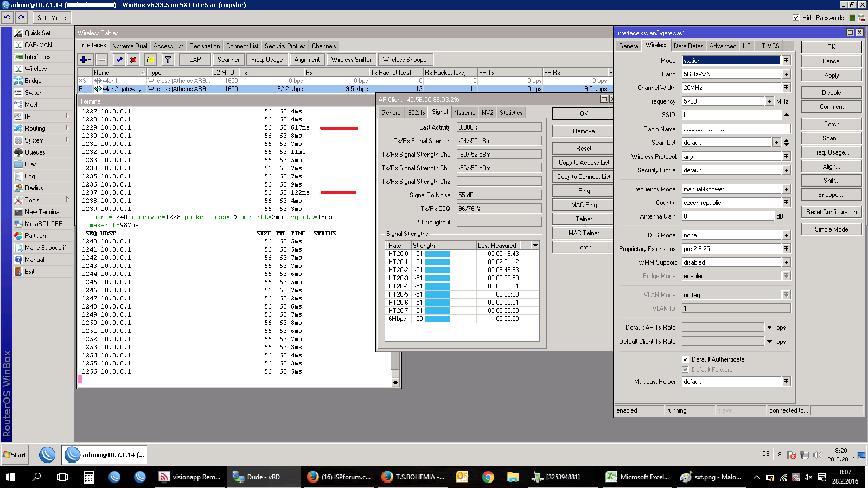Open Wireless in the left sidebar

tap(36, 69)
